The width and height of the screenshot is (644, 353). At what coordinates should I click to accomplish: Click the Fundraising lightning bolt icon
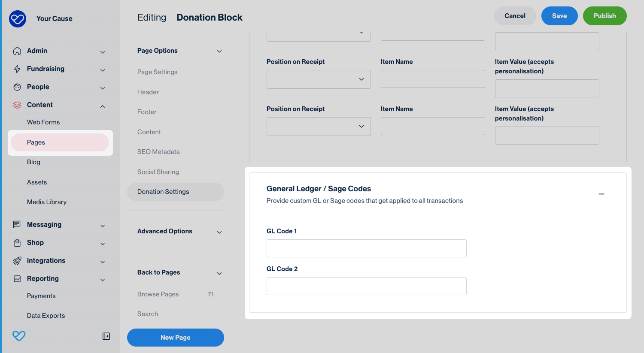point(17,69)
